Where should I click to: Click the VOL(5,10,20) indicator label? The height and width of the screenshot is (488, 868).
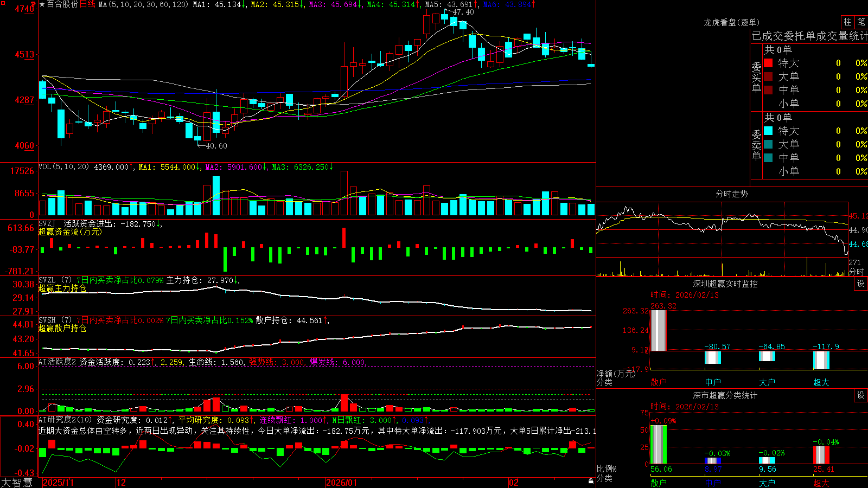pyautogui.click(x=63, y=167)
